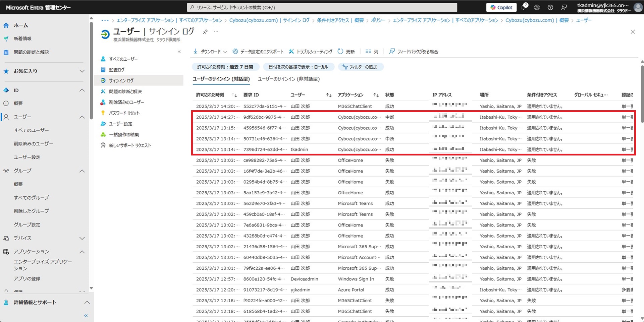Open アプリの登録 in sidebar
The width and height of the screenshot is (644, 322).
point(27,279)
